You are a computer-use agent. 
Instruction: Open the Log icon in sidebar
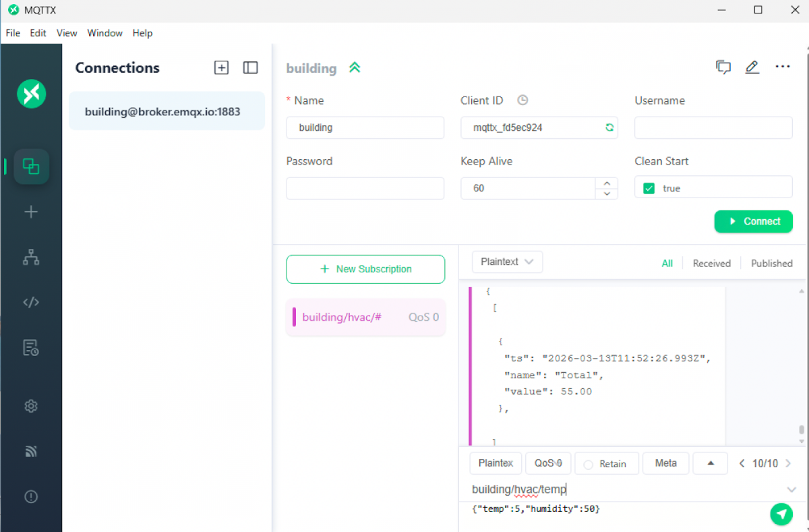point(31,348)
